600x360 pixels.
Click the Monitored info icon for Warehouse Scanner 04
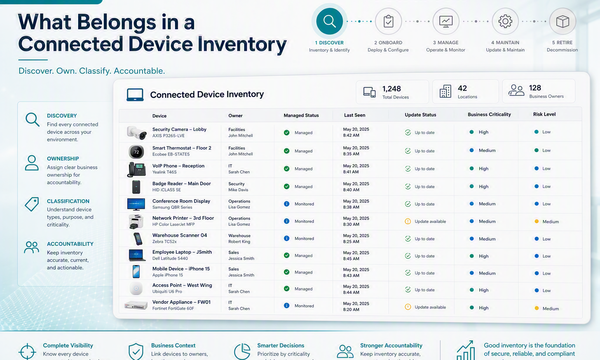click(286, 238)
